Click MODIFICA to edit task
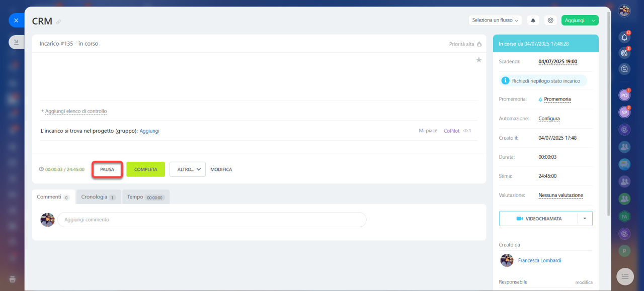This screenshot has width=644, height=291. (x=221, y=169)
